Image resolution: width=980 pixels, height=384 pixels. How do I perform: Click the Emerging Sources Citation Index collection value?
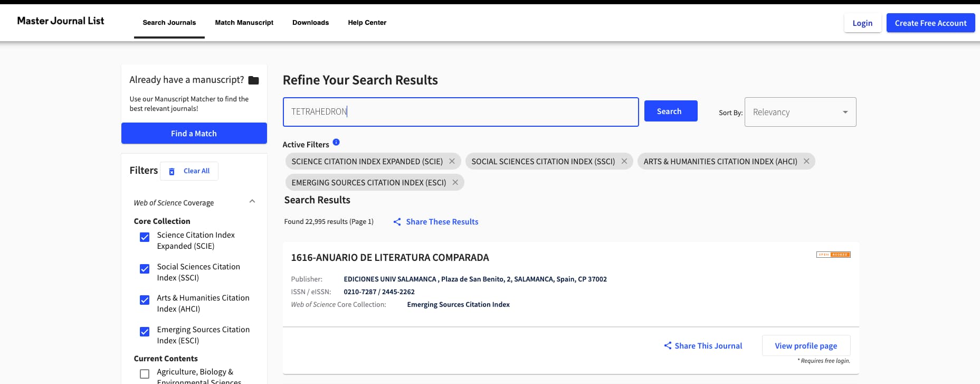458,304
